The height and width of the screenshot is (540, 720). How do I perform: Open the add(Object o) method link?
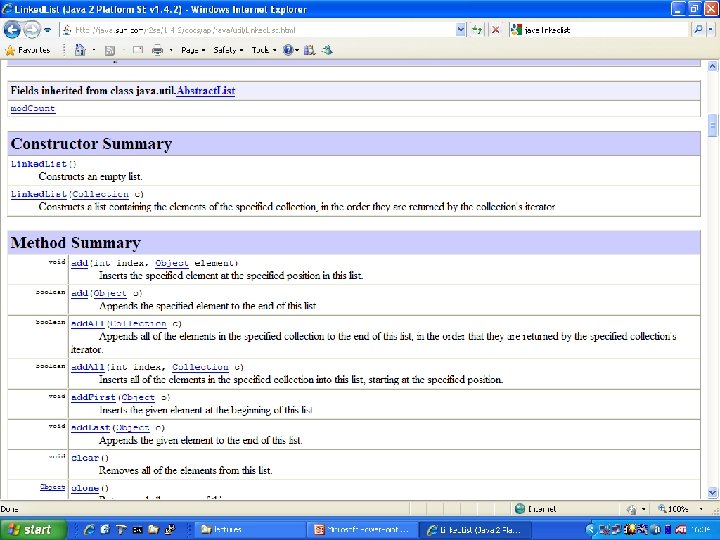click(79, 293)
